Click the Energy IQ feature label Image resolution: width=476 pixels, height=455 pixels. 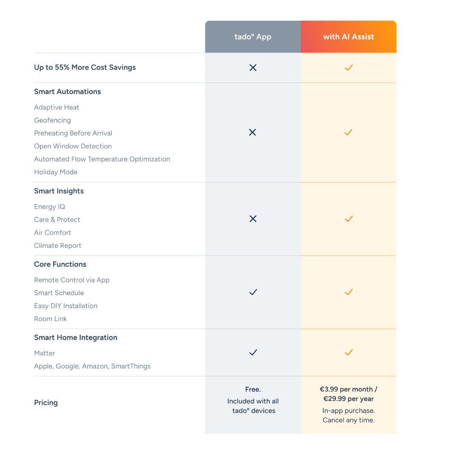[50, 207]
